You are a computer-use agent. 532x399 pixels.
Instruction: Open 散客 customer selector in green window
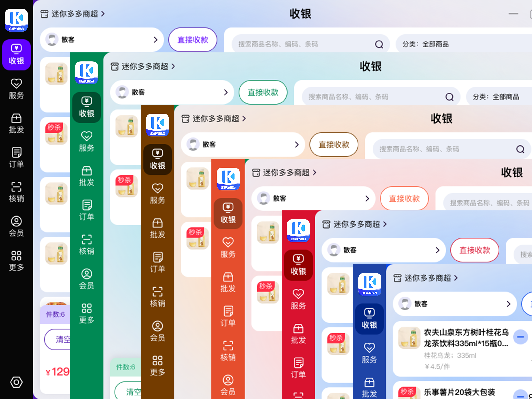[x=172, y=92]
